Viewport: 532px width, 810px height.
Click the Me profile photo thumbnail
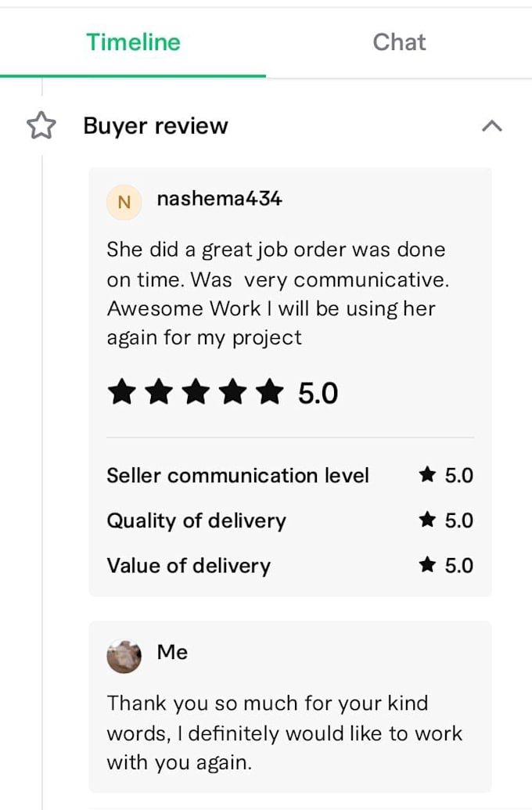(x=124, y=657)
